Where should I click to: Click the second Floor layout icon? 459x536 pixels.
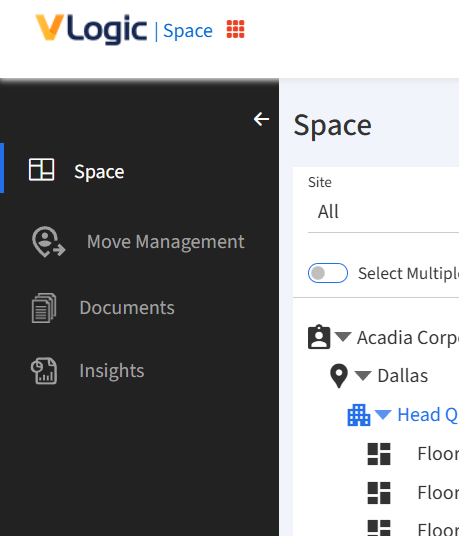tap(379, 493)
